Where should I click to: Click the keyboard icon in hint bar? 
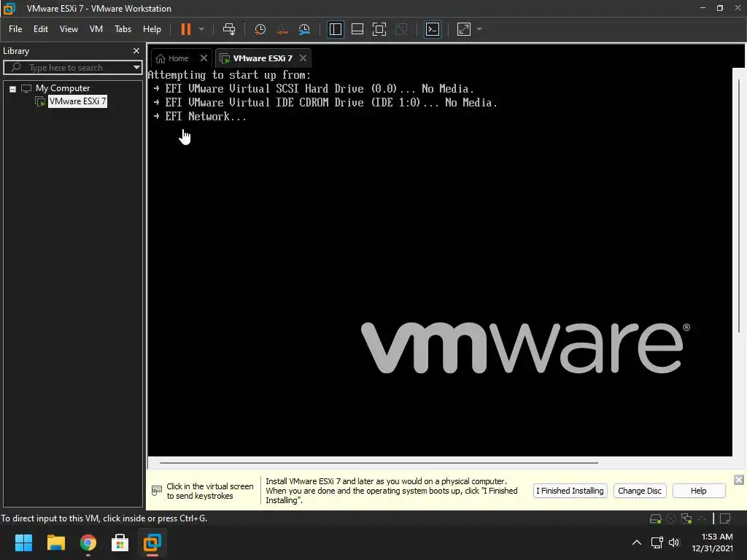(x=157, y=491)
